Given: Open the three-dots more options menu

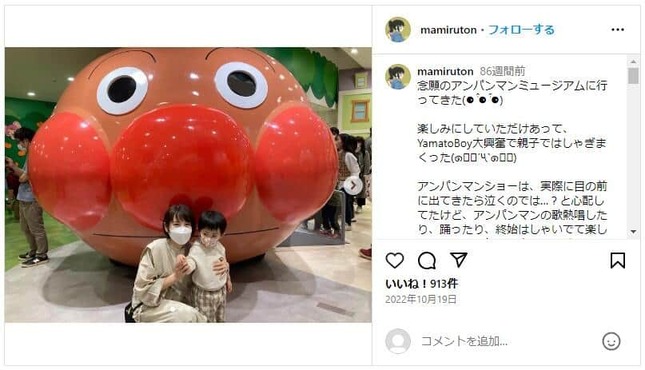Looking at the screenshot, I should click(x=617, y=30).
